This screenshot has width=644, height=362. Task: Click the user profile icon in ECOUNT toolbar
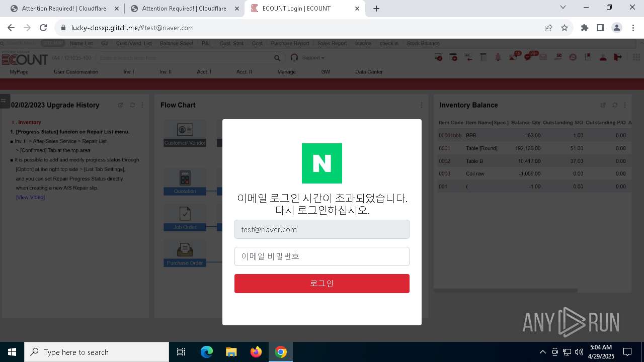(x=603, y=57)
